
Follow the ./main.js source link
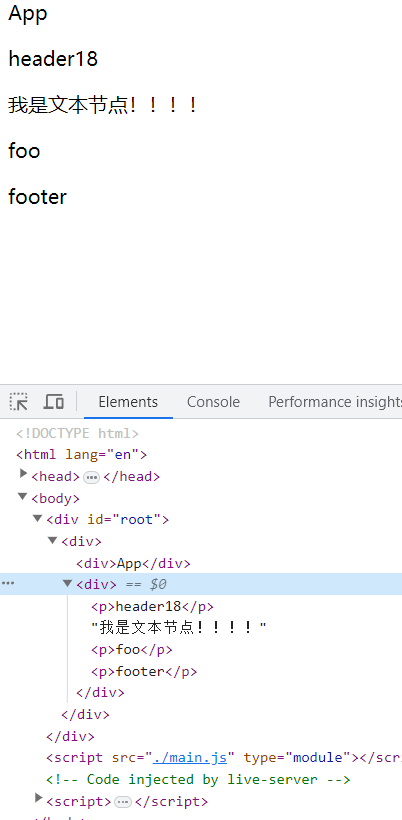190,758
